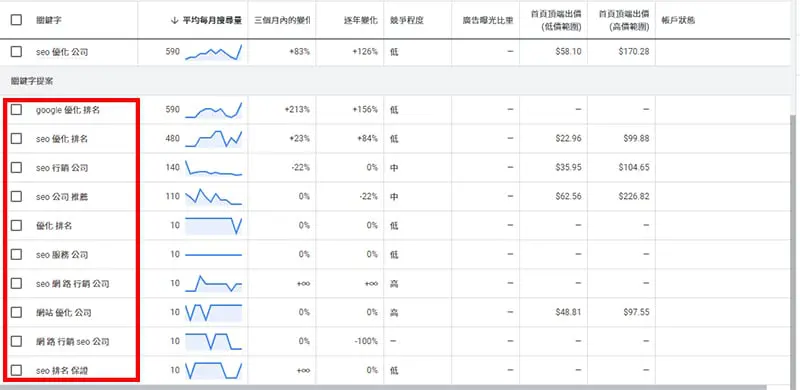
Task: Open trend sparkline for google 優化 排名
Action: coord(213,110)
